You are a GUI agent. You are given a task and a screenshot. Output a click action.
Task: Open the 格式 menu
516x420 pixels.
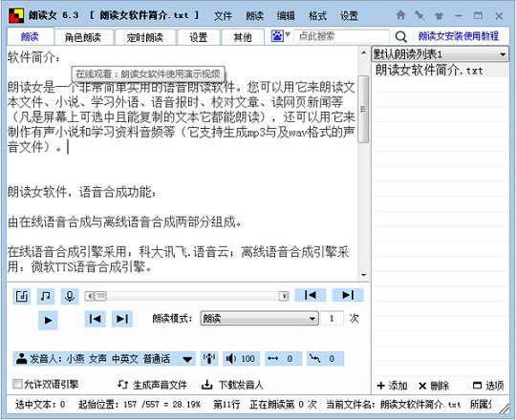tap(317, 15)
